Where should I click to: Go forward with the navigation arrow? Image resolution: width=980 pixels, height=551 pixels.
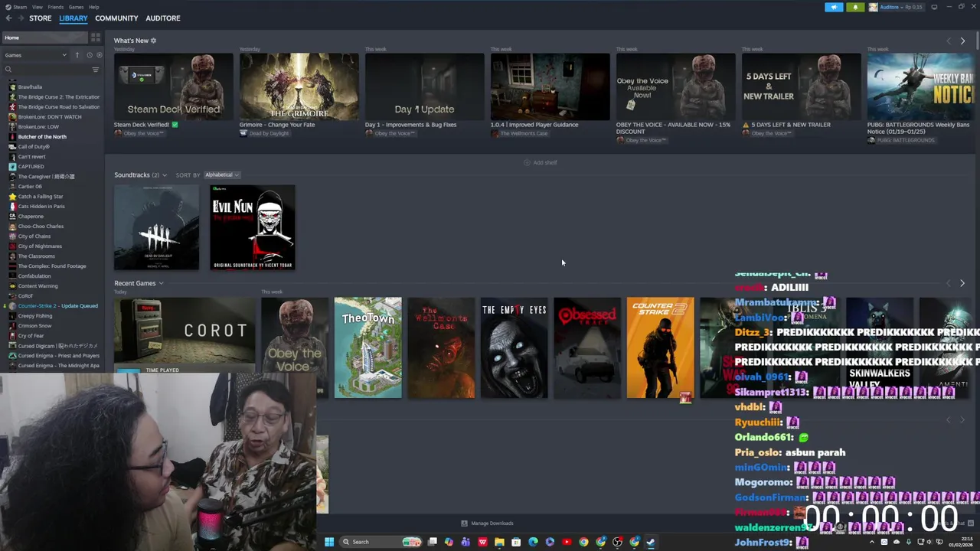[x=20, y=18]
